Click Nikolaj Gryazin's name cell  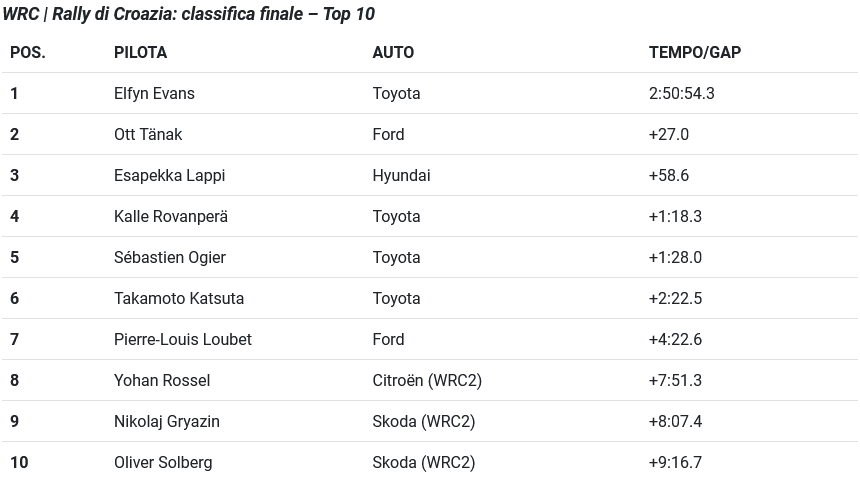click(x=167, y=421)
